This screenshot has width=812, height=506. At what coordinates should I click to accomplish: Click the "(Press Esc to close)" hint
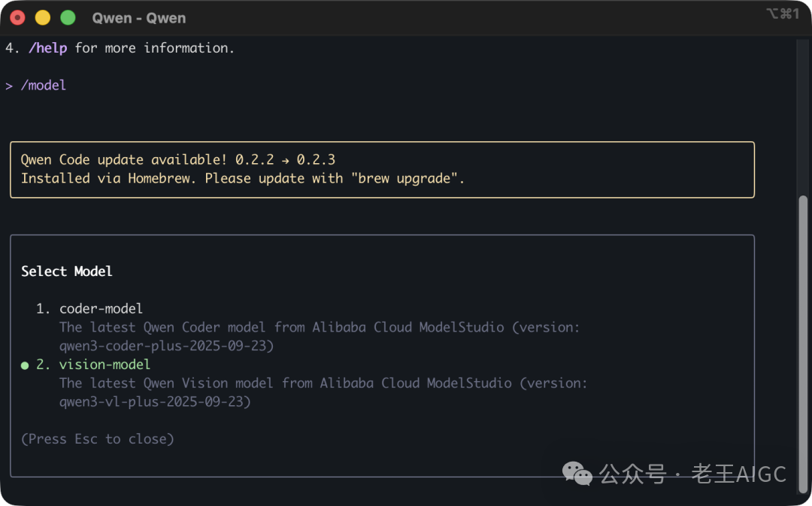pyautogui.click(x=98, y=438)
